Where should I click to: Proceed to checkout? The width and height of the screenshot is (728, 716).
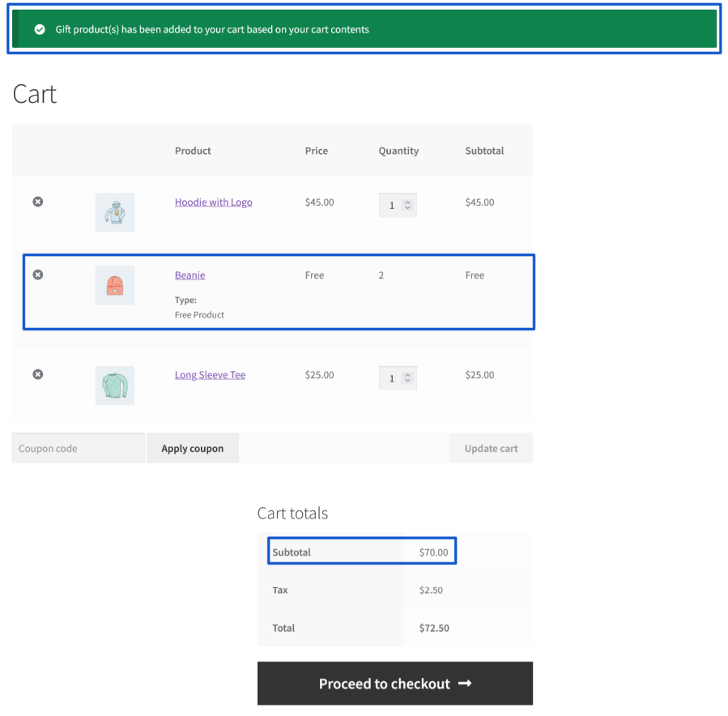pyautogui.click(x=394, y=684)
